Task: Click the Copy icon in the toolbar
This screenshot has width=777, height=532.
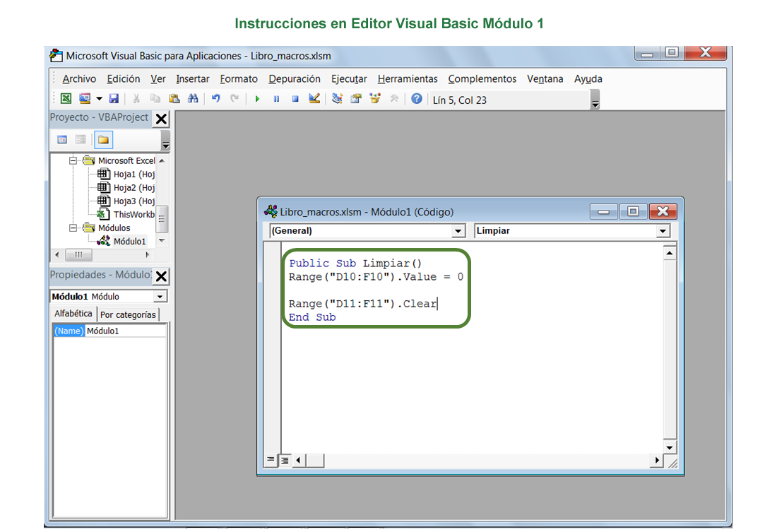Action: pyautogui.click(x=155, y=99)
